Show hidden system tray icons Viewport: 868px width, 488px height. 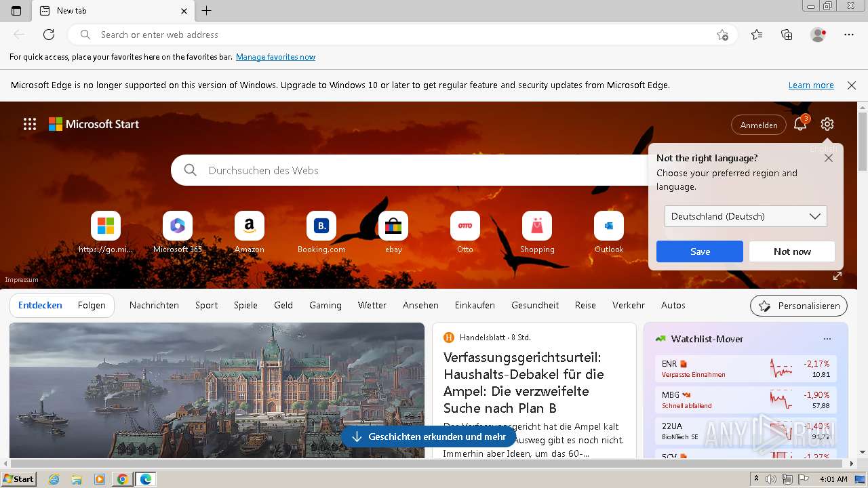(x=756, y=479)
